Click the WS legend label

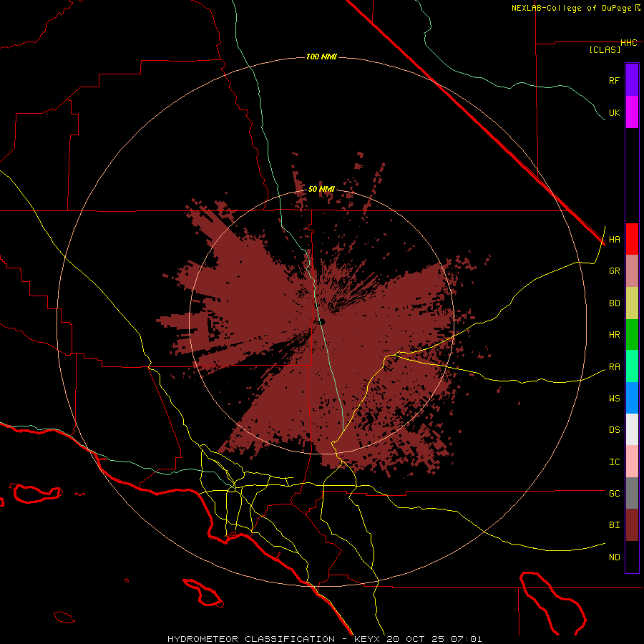pos(614,399)
